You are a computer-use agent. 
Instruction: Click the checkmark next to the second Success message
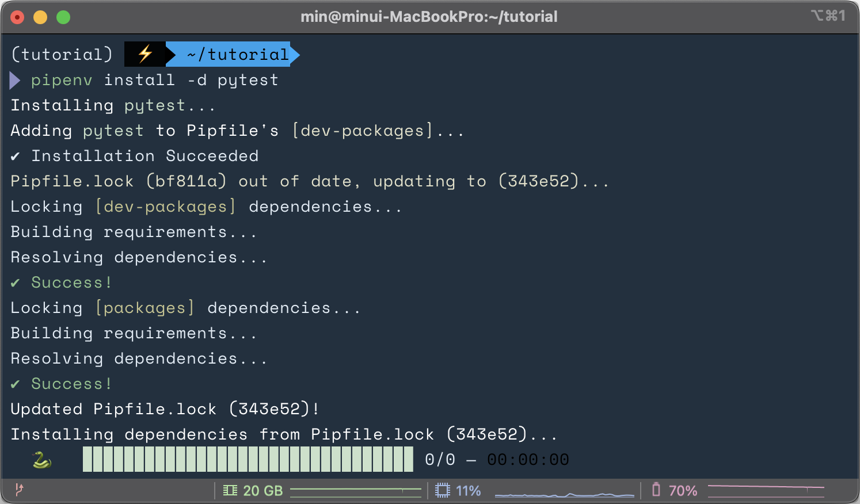click(x=15, y=383)
